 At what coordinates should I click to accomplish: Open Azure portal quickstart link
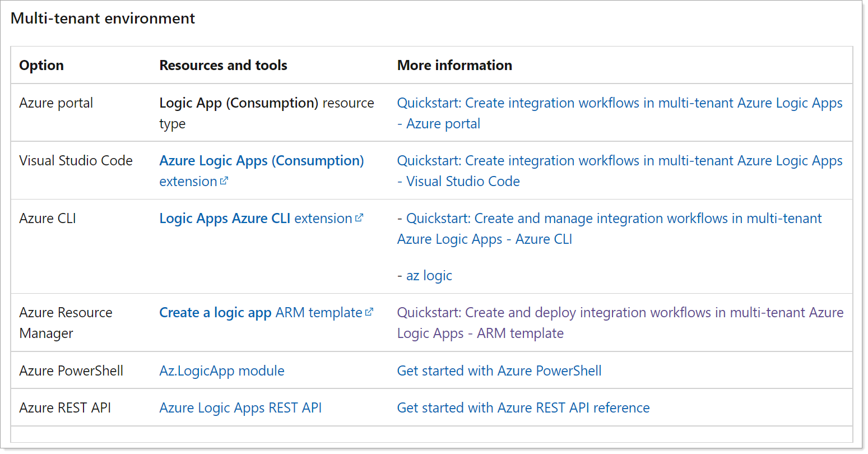(x=620, y=113)
